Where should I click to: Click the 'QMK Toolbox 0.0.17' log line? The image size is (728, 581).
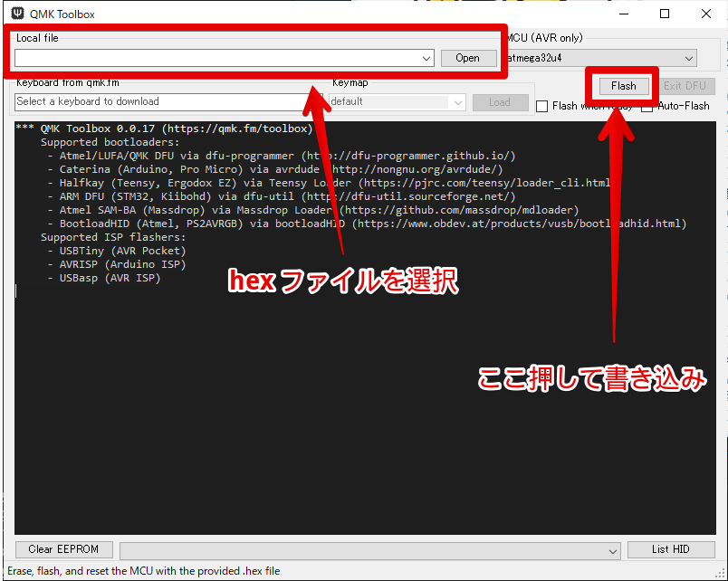point(164,129)
